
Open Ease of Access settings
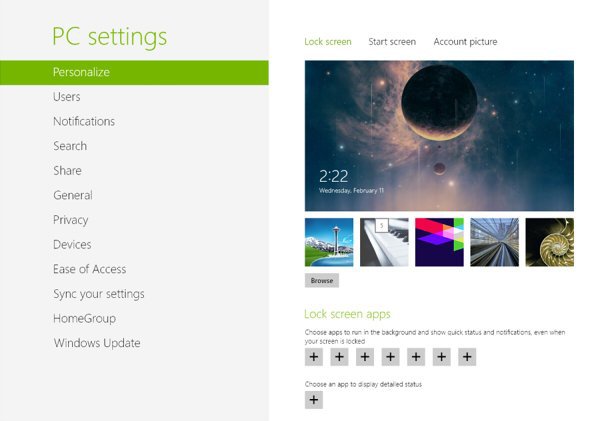90,269
